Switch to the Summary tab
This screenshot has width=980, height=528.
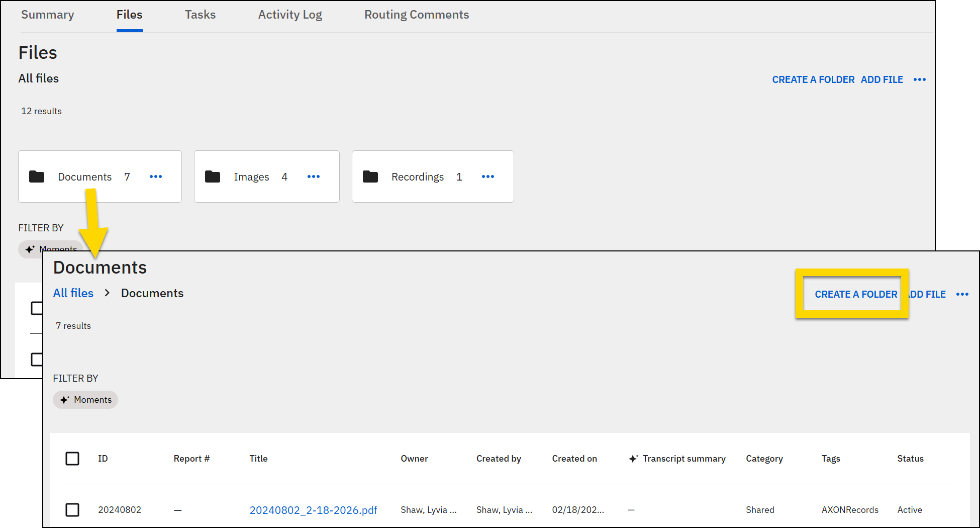pyautogui.click(x=48, y=15)
